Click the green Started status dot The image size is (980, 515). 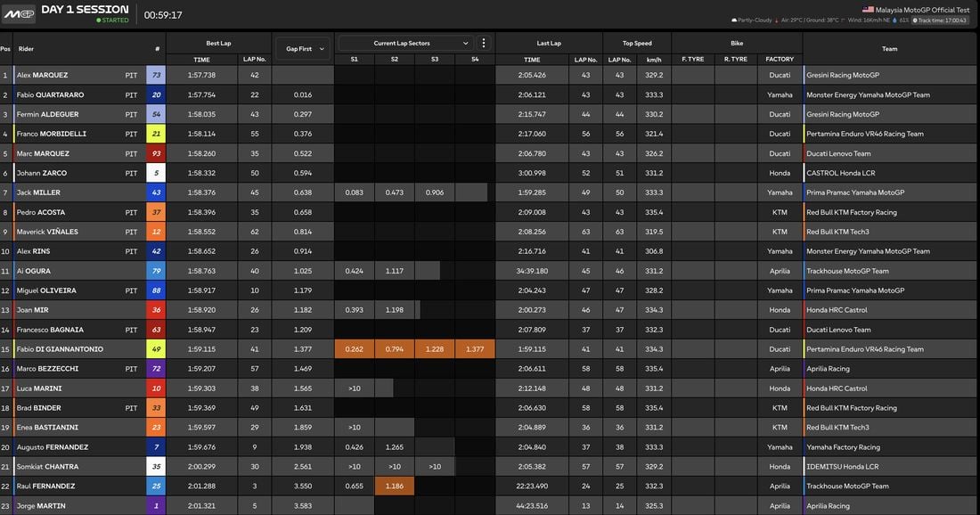tap(99, 20)
